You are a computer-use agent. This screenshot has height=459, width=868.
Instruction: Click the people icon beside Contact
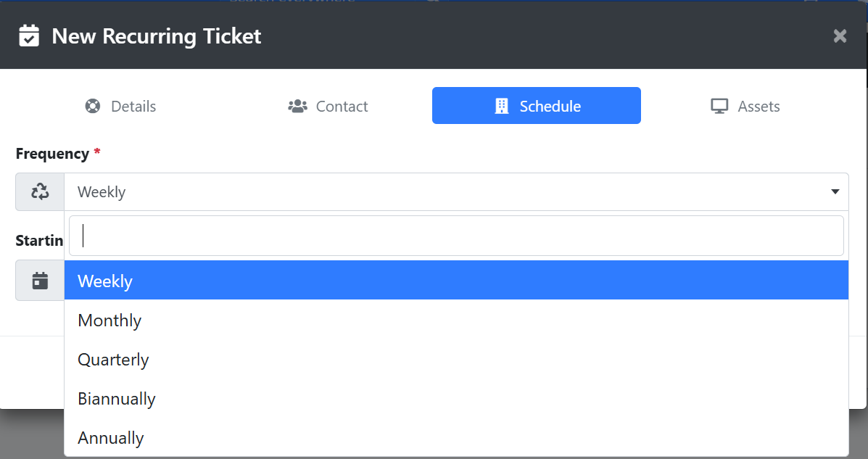tap(297, 107)
